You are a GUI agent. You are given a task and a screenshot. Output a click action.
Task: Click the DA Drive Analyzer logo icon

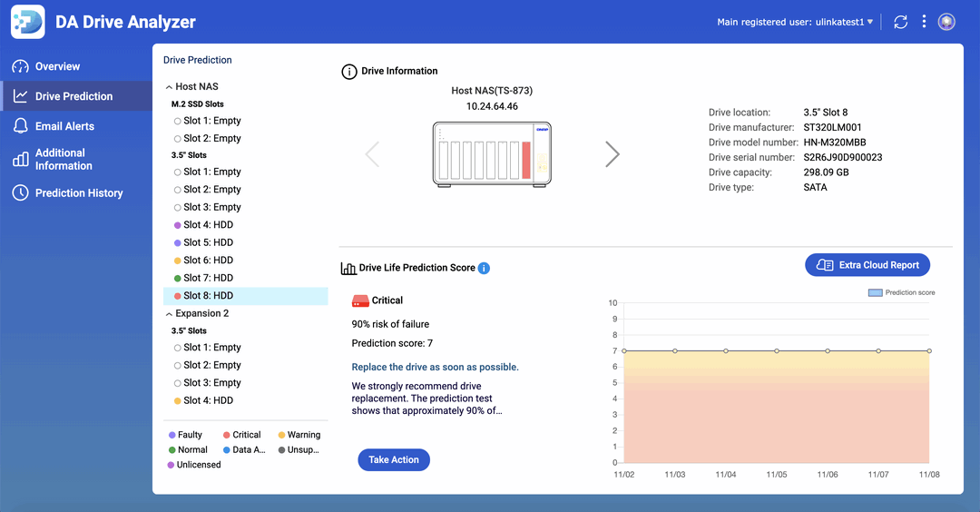pos(27,22)
